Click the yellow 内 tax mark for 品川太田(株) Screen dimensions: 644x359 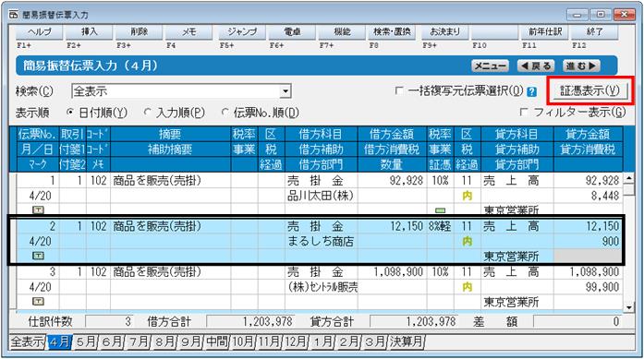[467, 196]
